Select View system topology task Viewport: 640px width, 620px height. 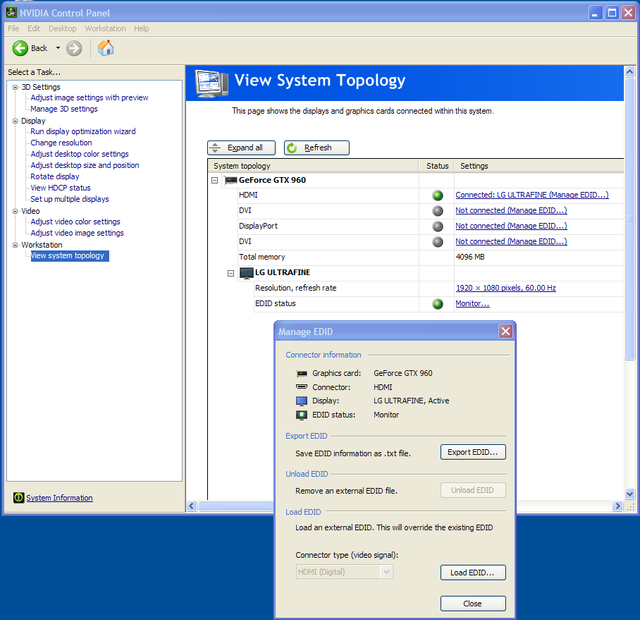tap(70, 256)
